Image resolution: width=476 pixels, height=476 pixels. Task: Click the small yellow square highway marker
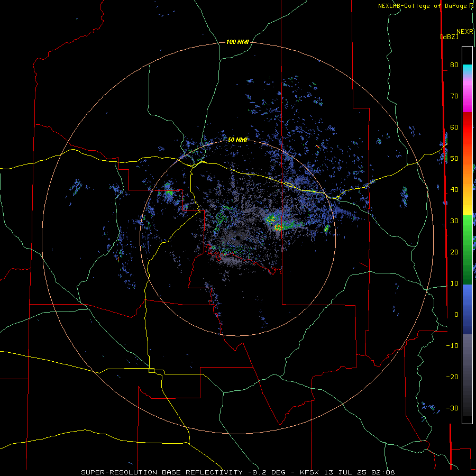(151, 370)
